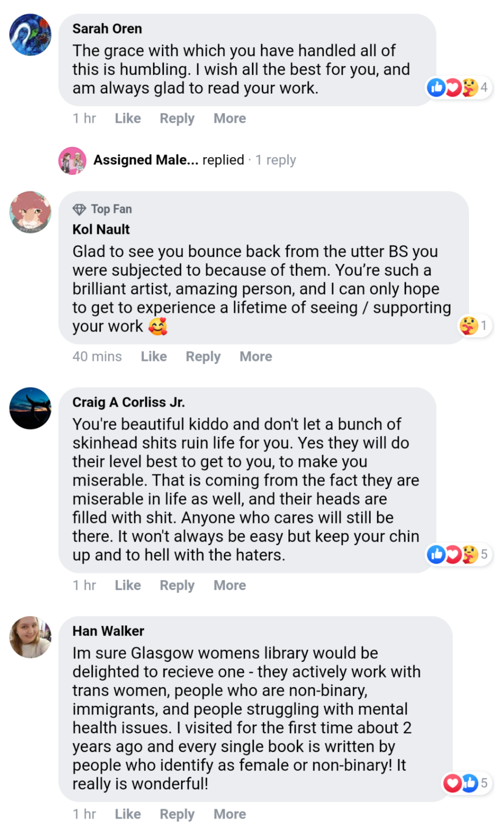View reactions on Sarah Oren's comment
The height and width of the screenshot is (823, 504).
pyautogui.click(x=459, y=87)
